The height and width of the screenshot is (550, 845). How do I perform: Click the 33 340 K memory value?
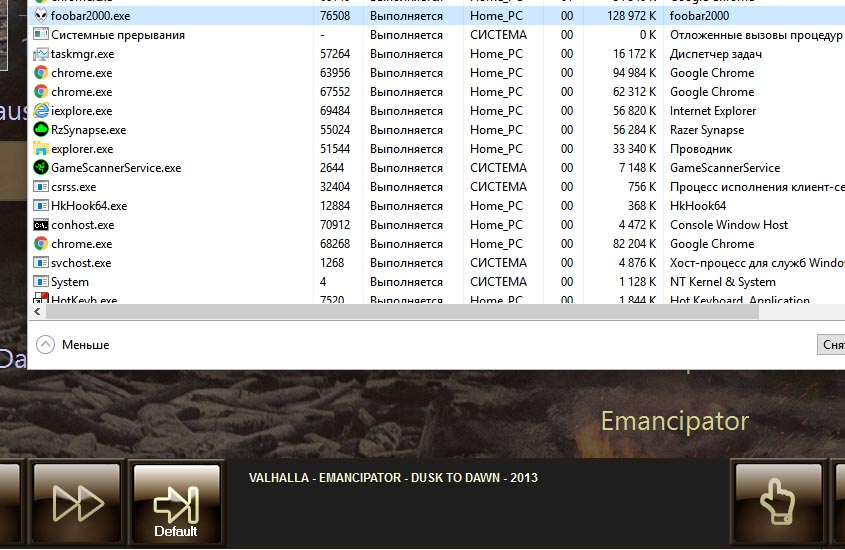(634, 149)
